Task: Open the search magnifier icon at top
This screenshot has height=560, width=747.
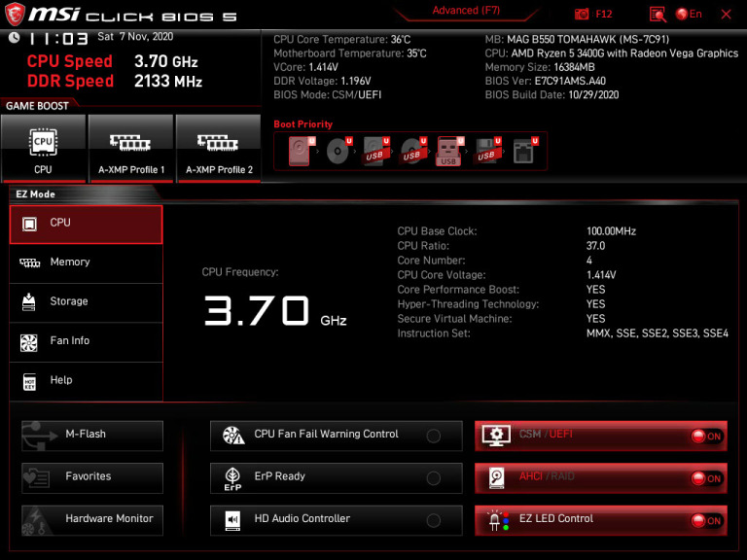Action: (x=658, y=15)
